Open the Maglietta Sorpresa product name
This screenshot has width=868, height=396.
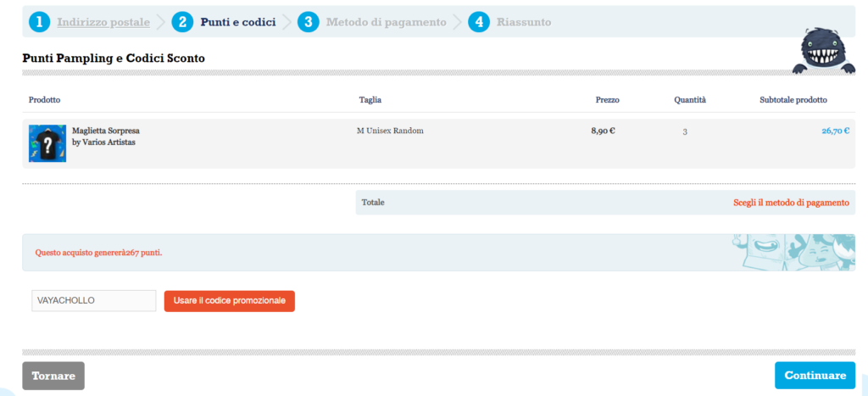pyautogui.click(x=106, y=131)
